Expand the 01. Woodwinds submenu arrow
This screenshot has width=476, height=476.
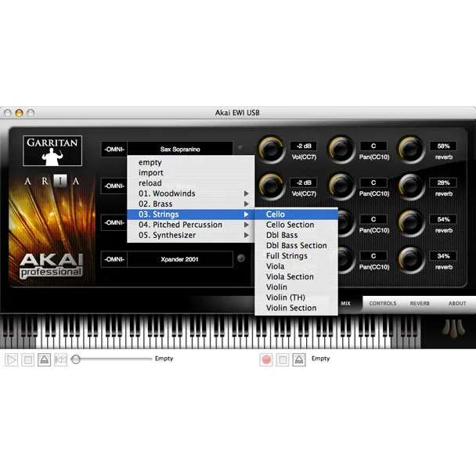click(246, 193)
